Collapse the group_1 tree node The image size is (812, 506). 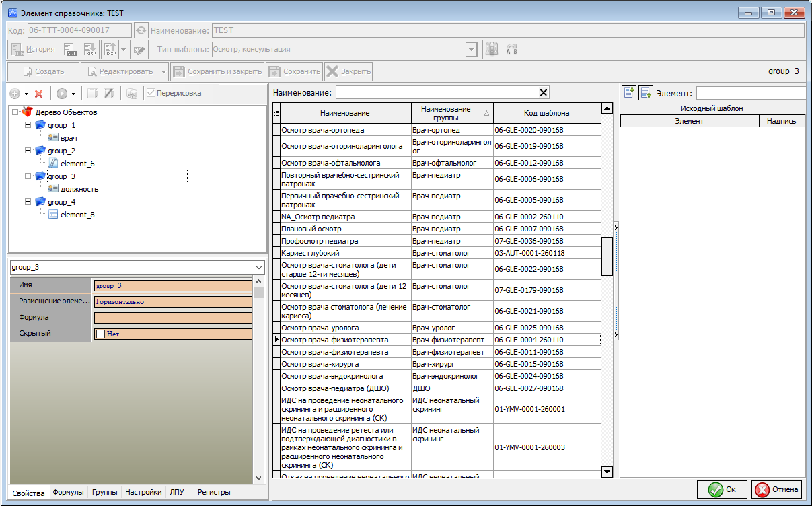tap(28, 125)
